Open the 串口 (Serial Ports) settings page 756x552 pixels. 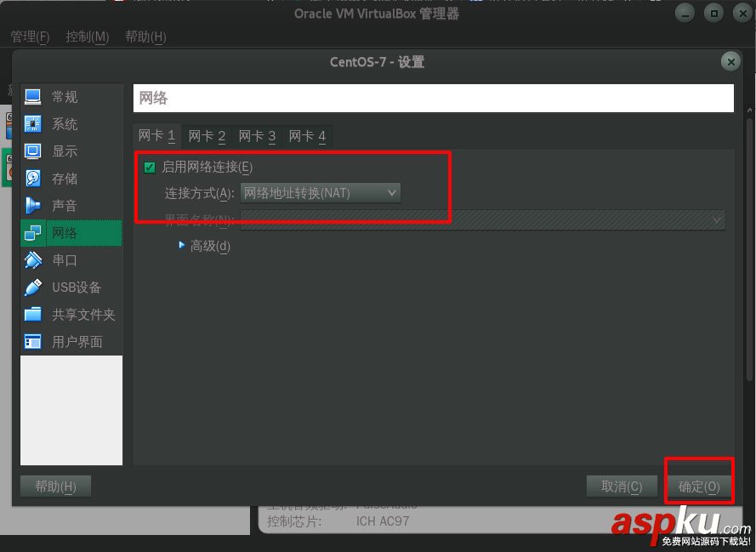coord(53,259)
